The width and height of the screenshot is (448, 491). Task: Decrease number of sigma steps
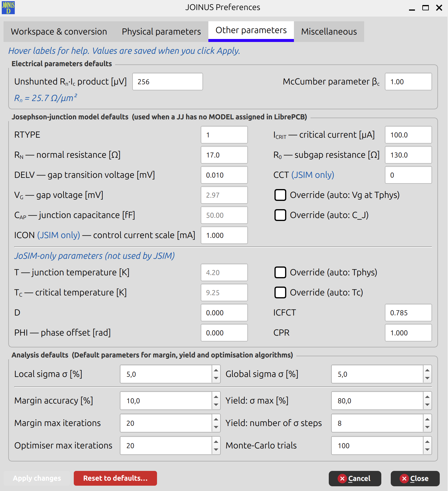tap(427, 427)
